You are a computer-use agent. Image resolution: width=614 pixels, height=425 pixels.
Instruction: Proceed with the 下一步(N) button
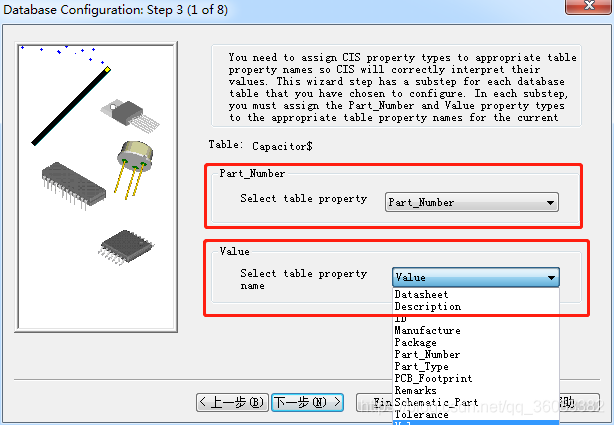point(307,402)
